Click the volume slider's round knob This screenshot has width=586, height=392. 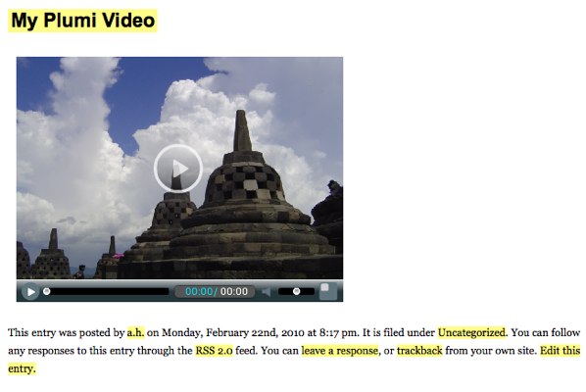[296, 291]
